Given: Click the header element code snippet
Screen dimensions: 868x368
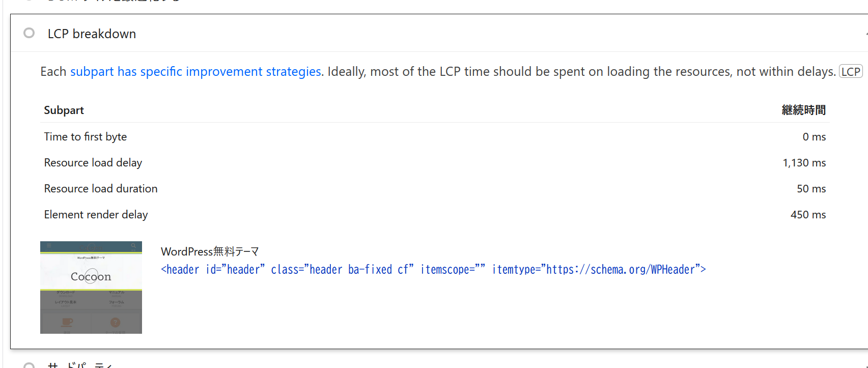Looking at the screenshot, I should click(x=433, y=270).
